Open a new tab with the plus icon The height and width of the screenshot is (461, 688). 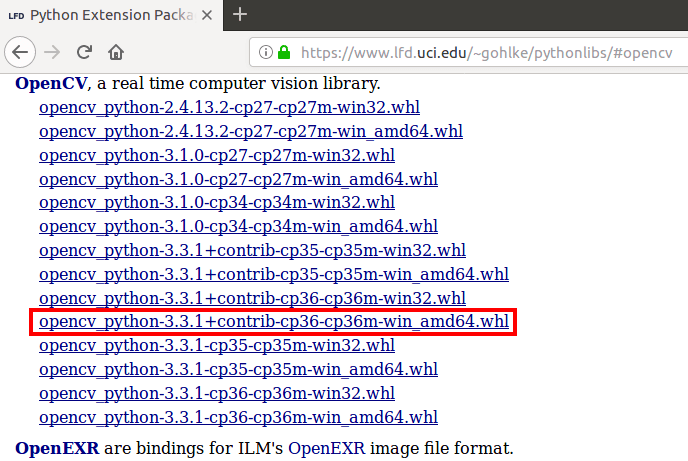(240, 14)
